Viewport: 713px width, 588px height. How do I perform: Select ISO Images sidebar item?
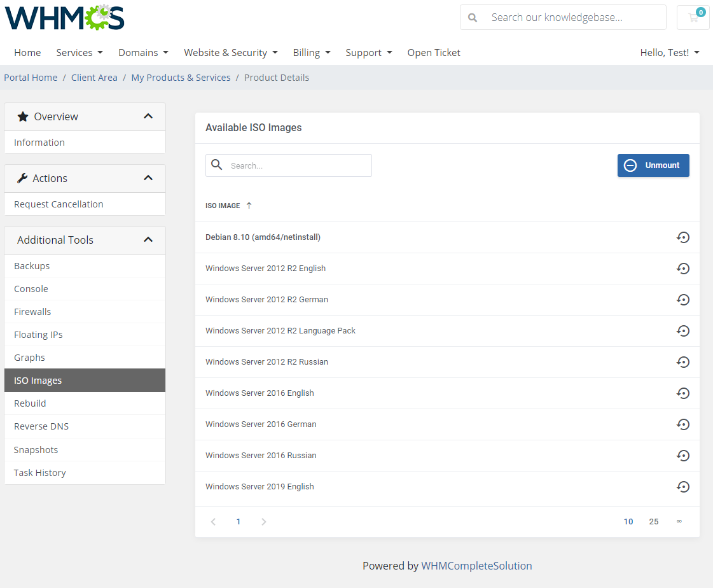coord(85,381)
